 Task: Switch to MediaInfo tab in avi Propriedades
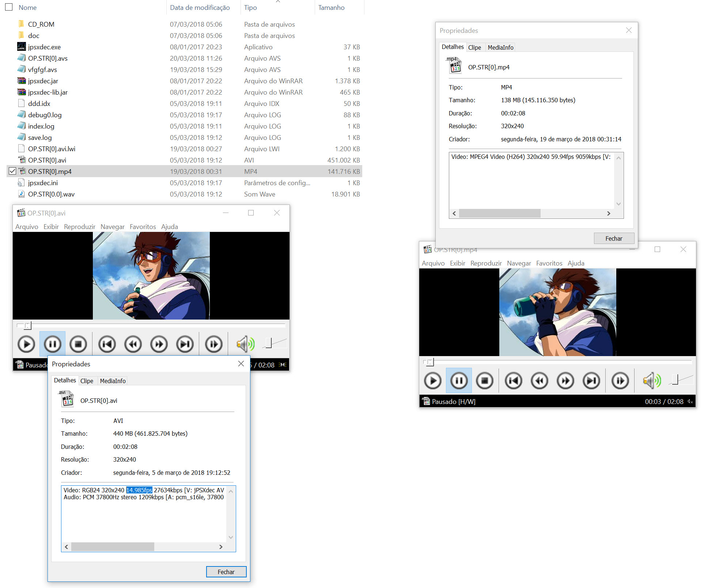pos(113,381)
